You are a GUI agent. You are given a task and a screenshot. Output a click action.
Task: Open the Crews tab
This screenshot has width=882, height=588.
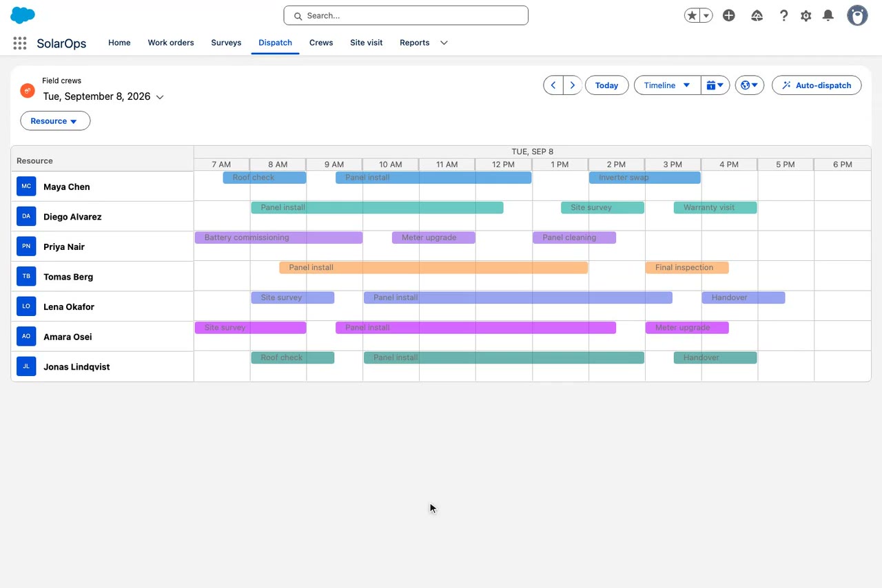[x=321, y=43]
